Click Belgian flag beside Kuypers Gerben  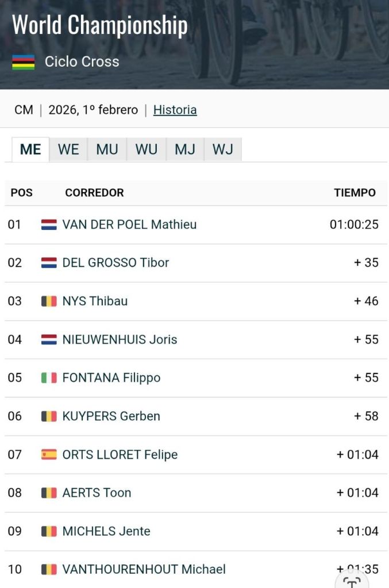point(49,416)
